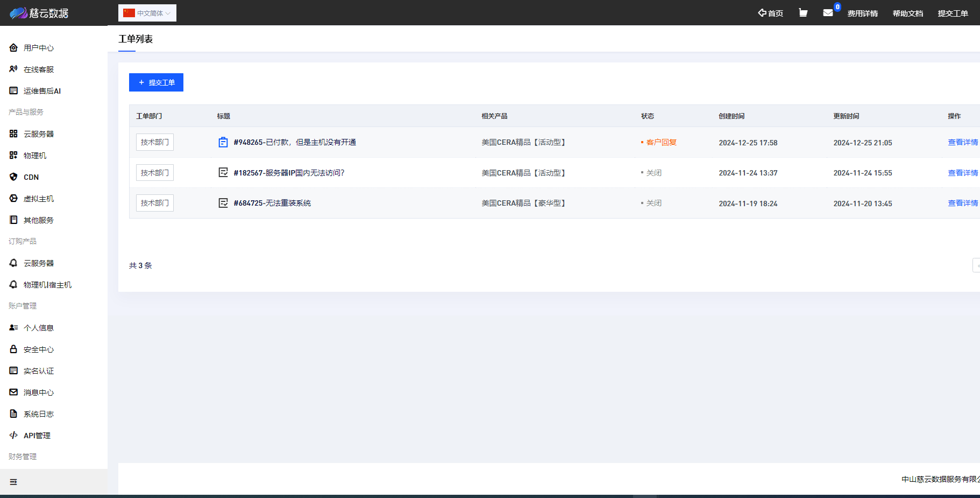View details (查看详情) of ticket #182567
The image size is (980, 498).
click(x=963, y=173)
